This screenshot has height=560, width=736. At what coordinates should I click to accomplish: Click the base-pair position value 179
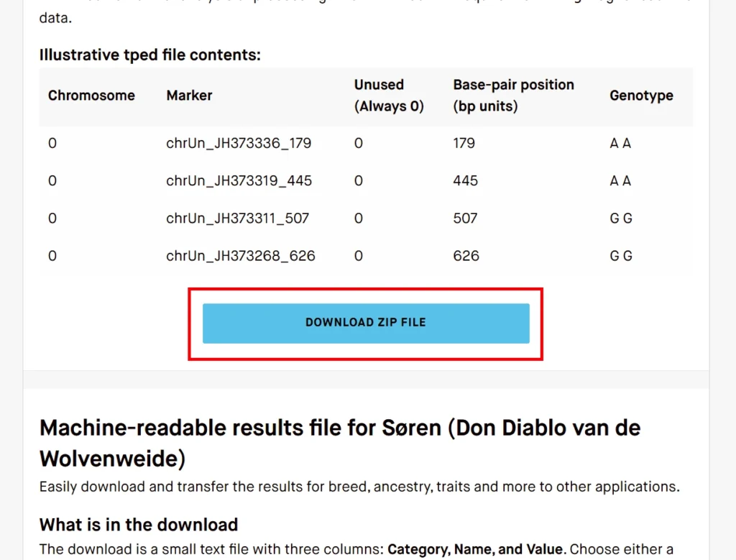pyautogui.click(x=464, y=143)
